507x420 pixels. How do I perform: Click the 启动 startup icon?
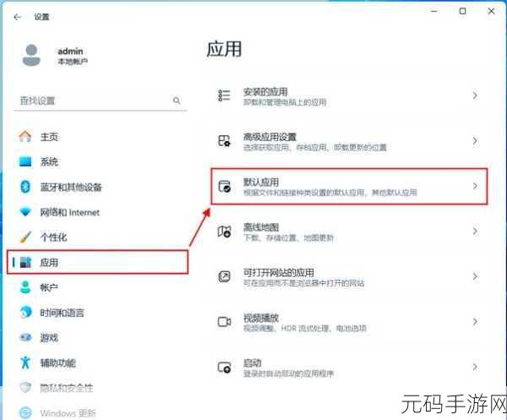(224, 367)
